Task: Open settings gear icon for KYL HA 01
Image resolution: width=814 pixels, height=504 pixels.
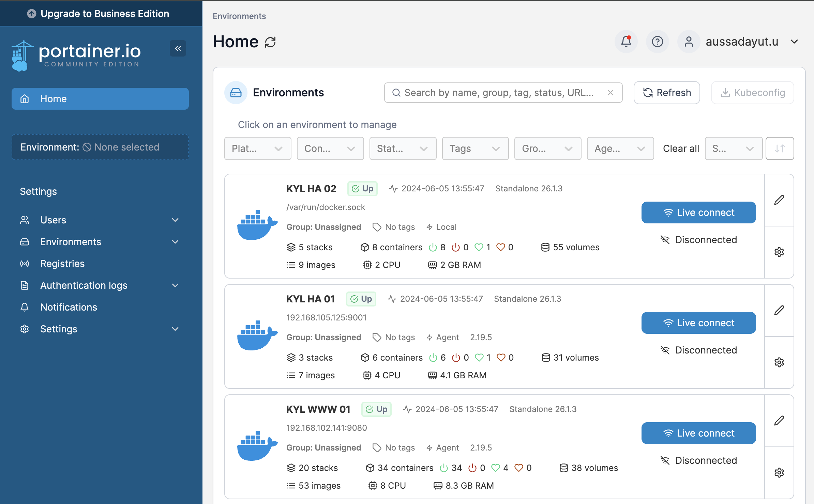Action: click(779, 362)
